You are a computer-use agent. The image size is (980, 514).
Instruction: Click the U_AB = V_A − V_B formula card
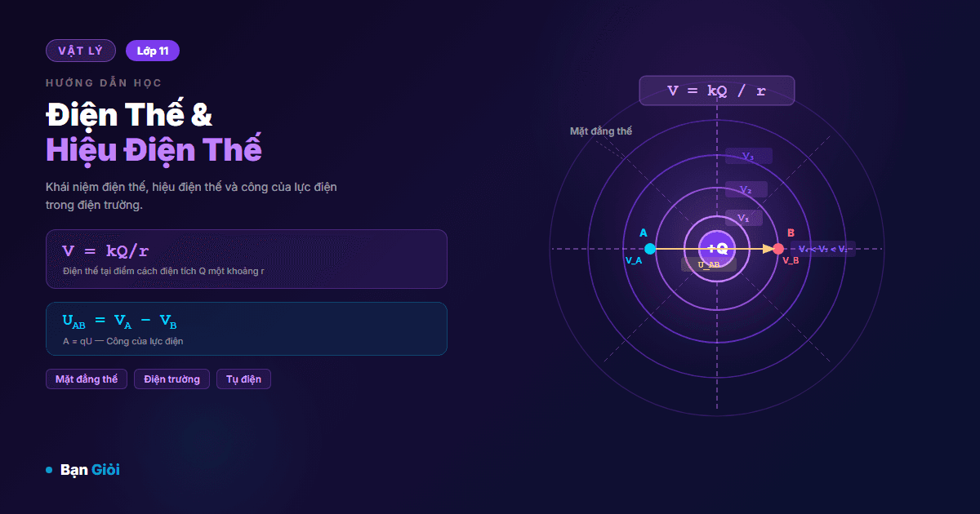(247, 329)
